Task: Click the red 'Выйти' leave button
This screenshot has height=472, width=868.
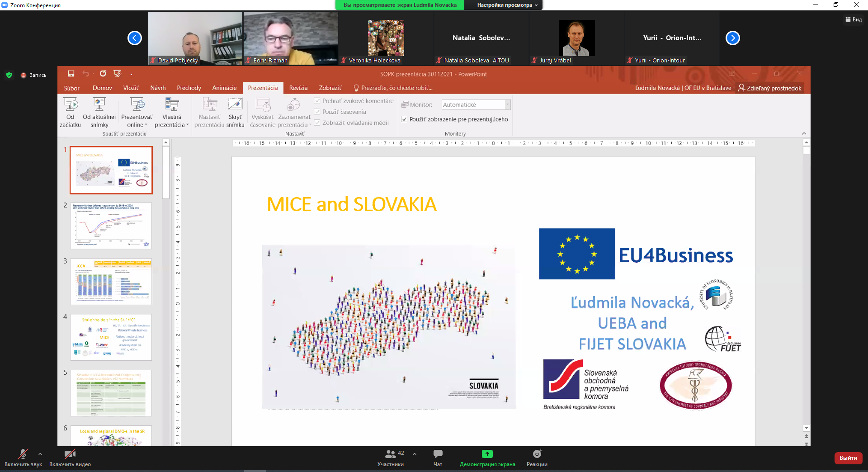Action: (848, 458)
